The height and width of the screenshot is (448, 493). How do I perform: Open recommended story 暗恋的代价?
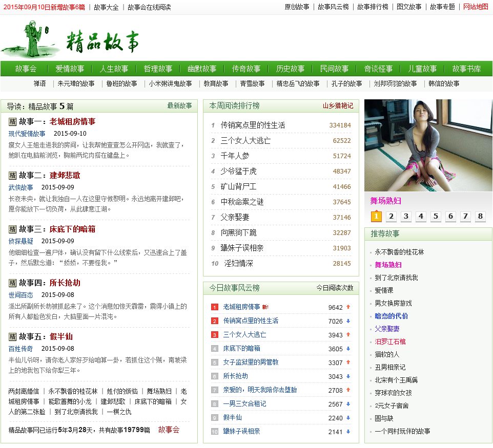(391, 316)
